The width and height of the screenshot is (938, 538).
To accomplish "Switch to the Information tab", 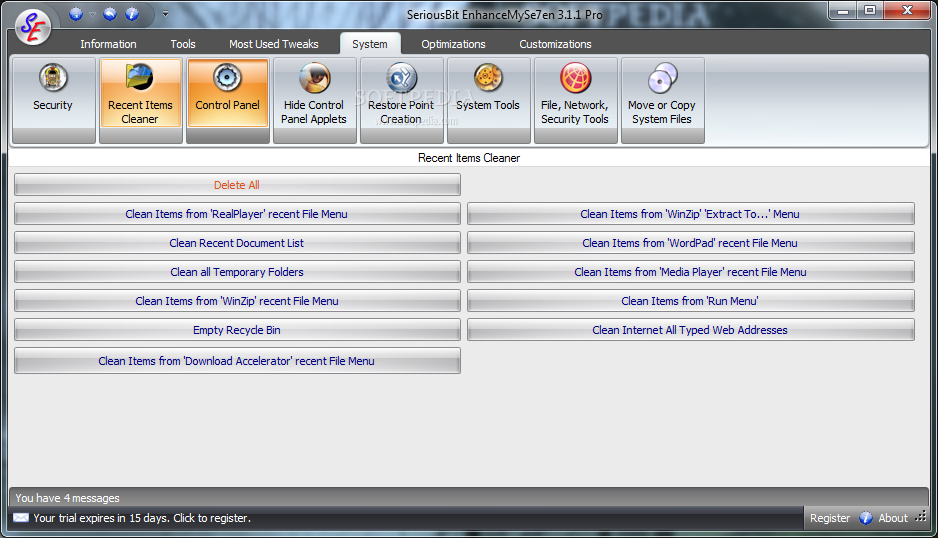I will click(108, 44).
